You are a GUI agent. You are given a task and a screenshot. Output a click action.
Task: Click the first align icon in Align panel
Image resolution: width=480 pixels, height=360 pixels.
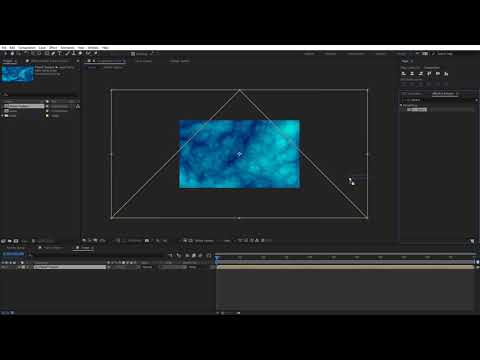click(x=404, y=74)
